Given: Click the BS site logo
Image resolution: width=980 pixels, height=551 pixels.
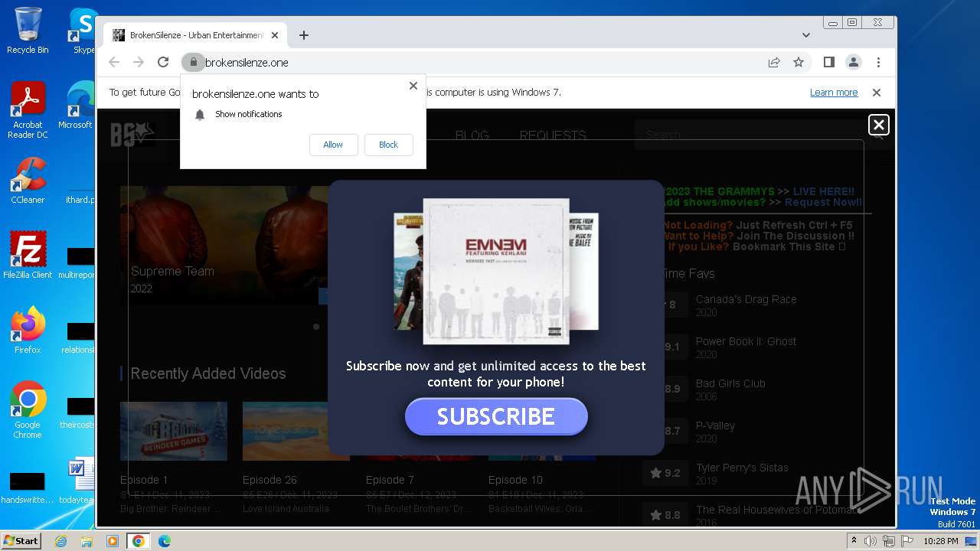Looking at the screenshot, I should tap(132, 135).
